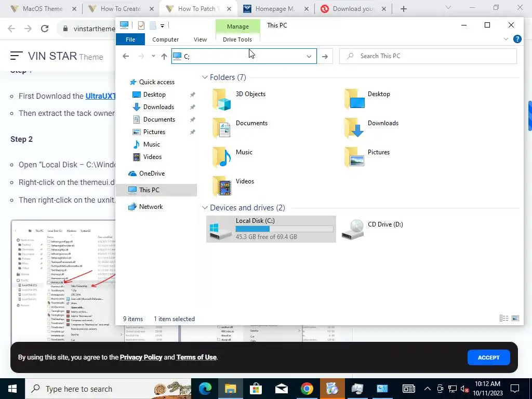Open the View ribbon tab
This screenshot has height=399, width=532.
click(200, 39)
